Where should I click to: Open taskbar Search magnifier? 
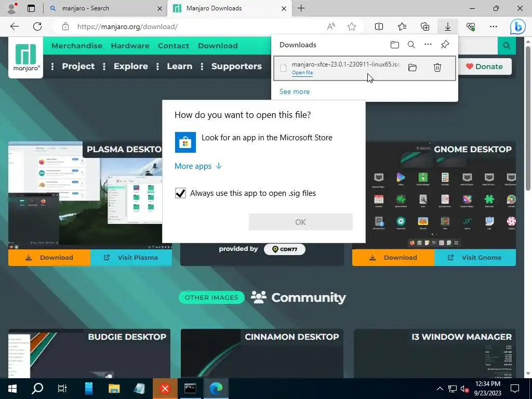click(37, 389)
